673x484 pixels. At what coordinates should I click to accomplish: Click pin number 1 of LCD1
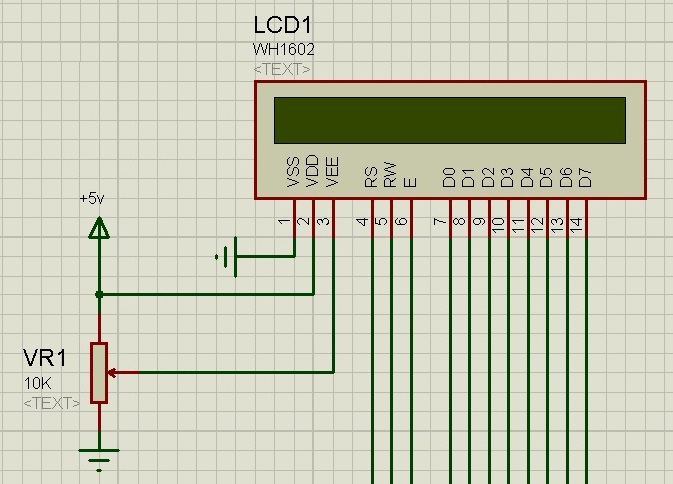(284, 221)
